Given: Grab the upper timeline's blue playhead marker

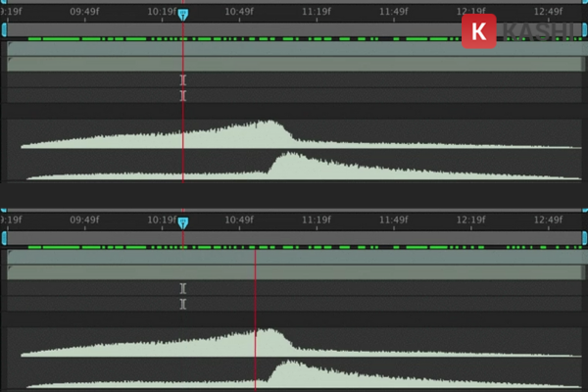Looking at the screenshot, I should [x=182, y=15].
